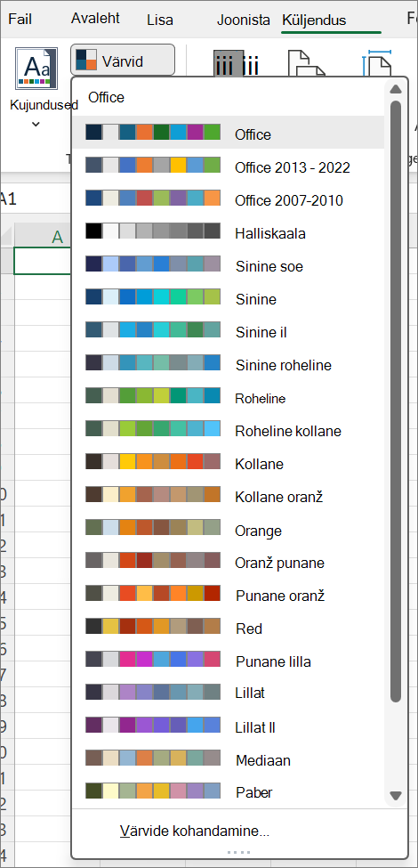Pick the Kollane oranž palette
The height and width of the screenshot is (868, 418).
[229, 496]
